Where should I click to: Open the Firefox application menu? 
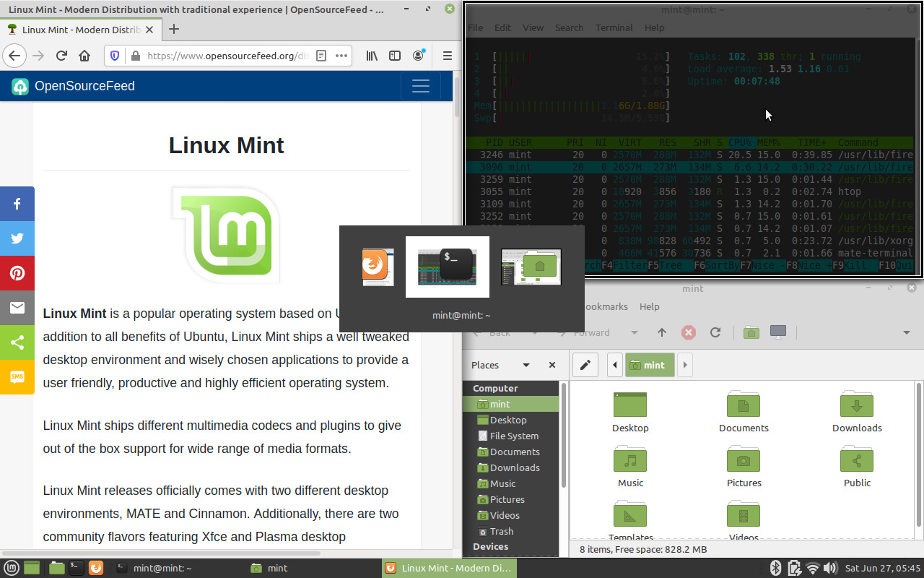tap(447, 55)
